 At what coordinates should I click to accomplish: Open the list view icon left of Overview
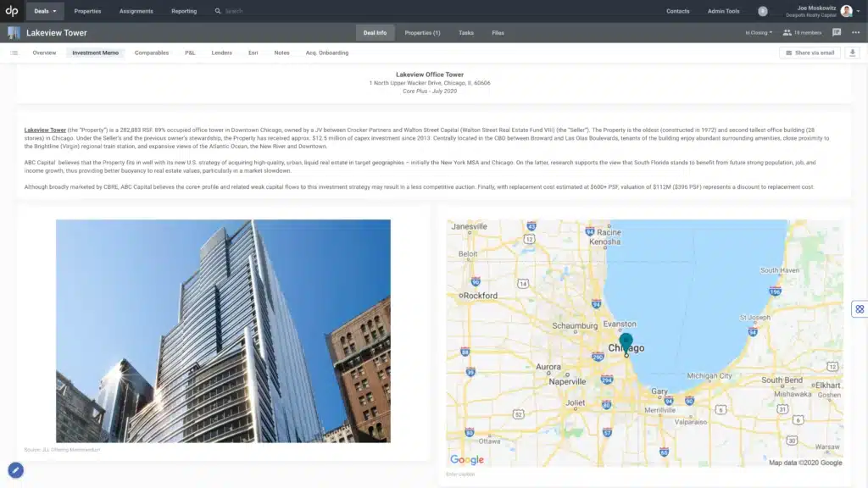[x=14, y=52]
